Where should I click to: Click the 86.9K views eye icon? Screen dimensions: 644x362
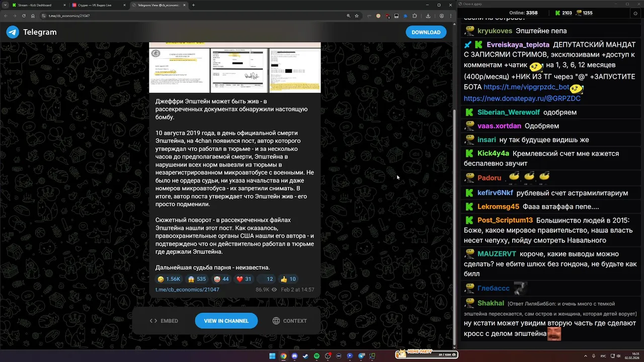click(274, 290)
